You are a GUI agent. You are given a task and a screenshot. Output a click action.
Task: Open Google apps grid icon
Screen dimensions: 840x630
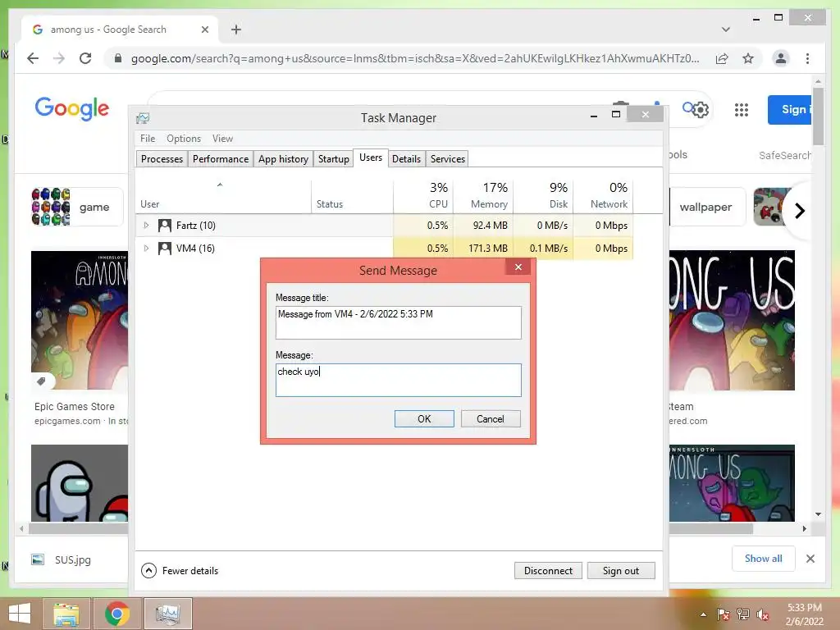click(741, 110)
